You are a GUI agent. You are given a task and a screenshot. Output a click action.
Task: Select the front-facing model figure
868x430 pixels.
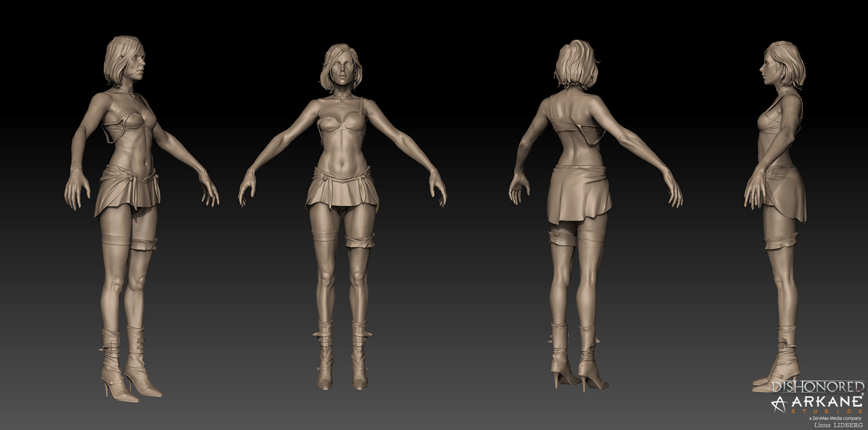343,216
